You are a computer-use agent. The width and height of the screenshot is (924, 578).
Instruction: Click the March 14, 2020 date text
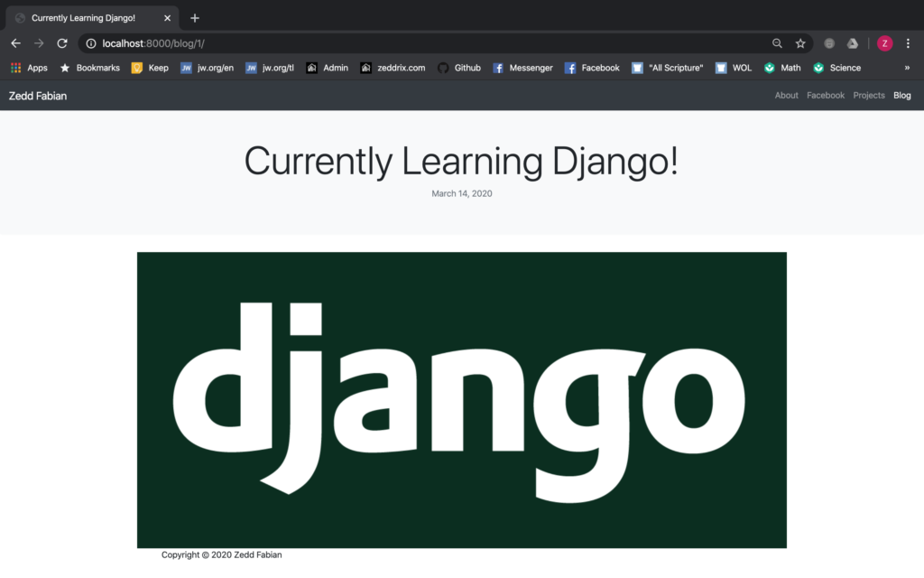(x=461, y=193)
